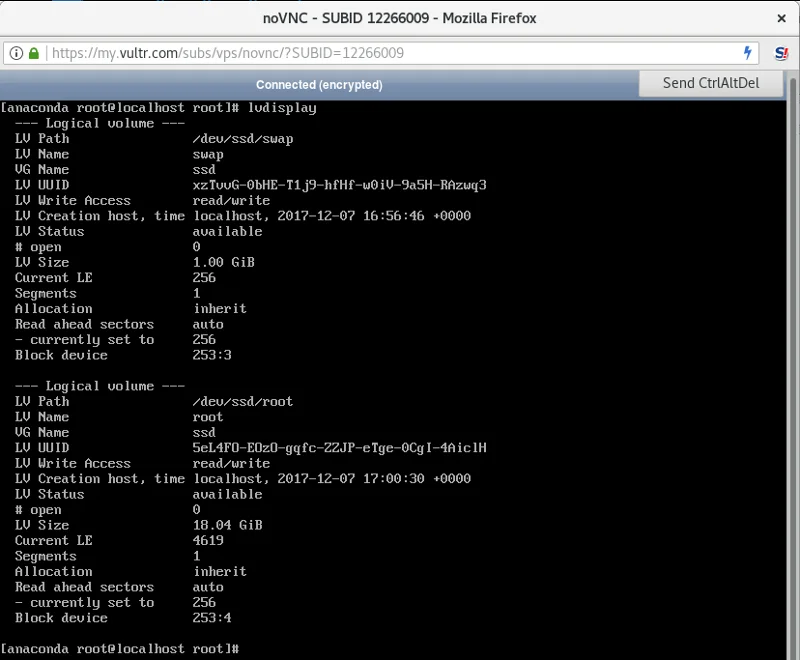Close the noVNC Firefox window

click(780, 20)
